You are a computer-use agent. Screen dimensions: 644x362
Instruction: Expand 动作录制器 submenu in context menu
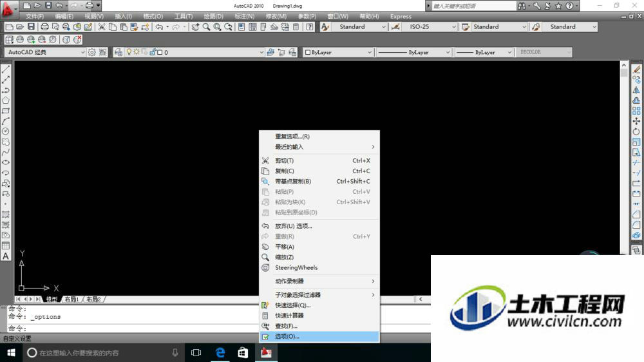pos(319,281)
